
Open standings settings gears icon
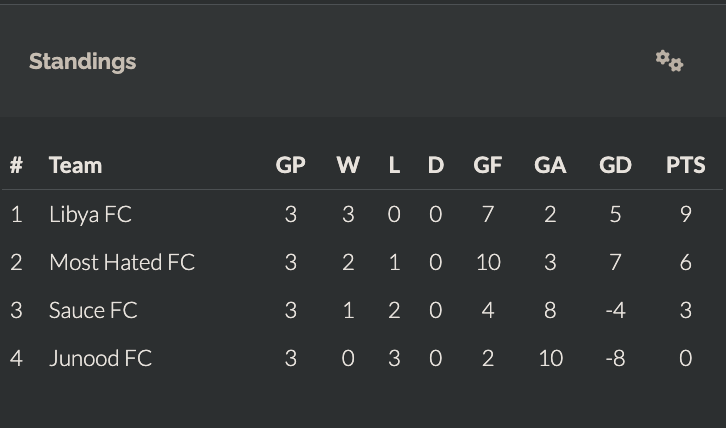click(x=669, y=61)
